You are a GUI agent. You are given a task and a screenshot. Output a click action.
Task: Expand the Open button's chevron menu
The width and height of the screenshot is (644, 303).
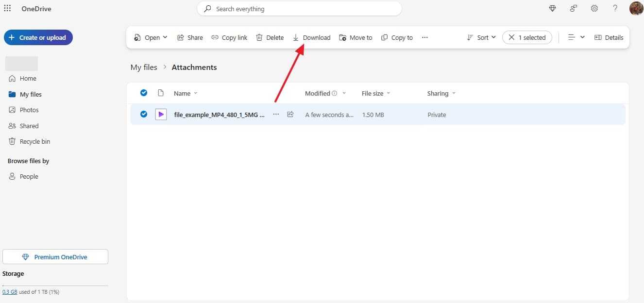pos(165,37)
